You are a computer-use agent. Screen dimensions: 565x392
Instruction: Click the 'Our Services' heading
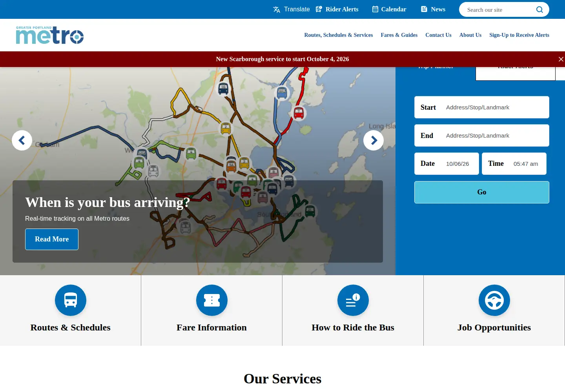click(x=282, y=379)
